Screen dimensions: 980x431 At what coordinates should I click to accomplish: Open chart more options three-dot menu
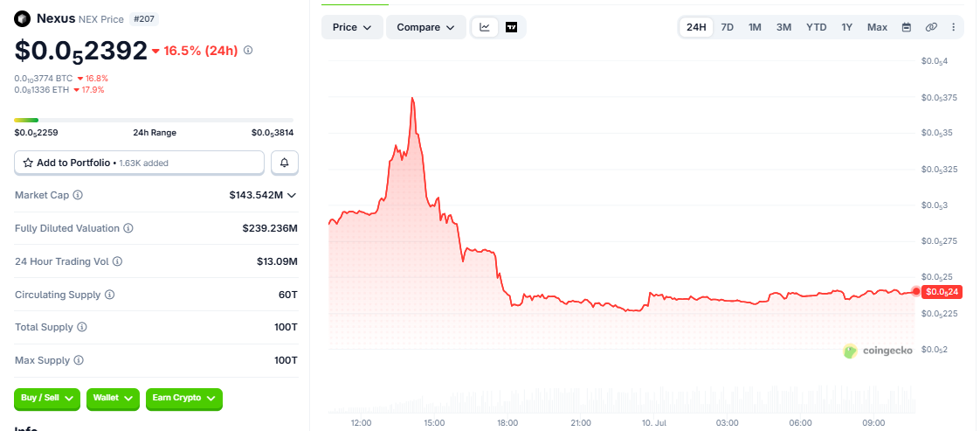point(953,27)
